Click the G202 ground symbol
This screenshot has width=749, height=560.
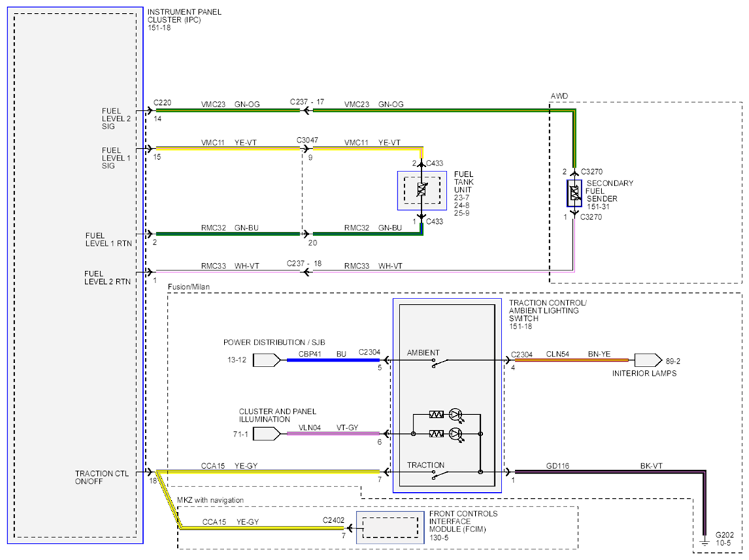[705, 541]
